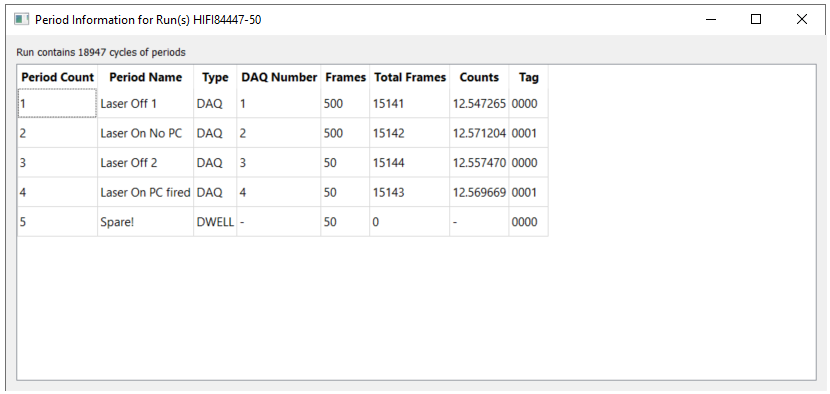This screenshot has height=394, width=830.
Task: Select Total Frames value 15141
Action: pos(410,103)
